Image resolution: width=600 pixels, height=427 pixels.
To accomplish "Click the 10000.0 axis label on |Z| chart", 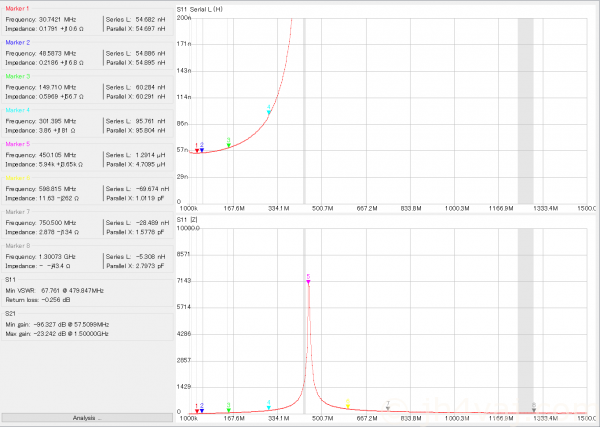I will (x=188, y=228).
